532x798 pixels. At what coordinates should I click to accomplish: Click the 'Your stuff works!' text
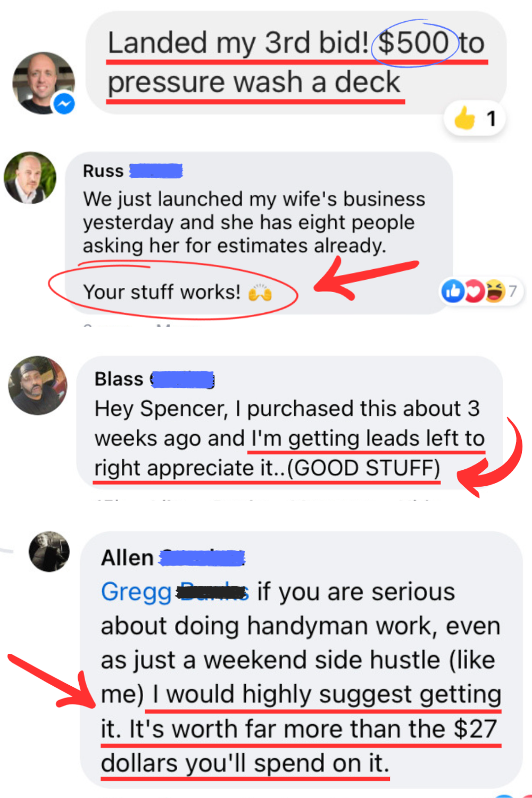[162, 292]
